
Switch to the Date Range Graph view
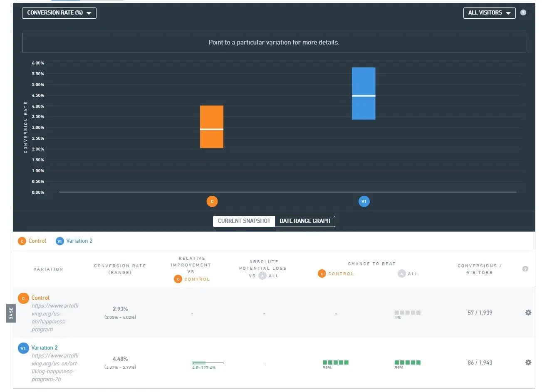tap(305, 221)
